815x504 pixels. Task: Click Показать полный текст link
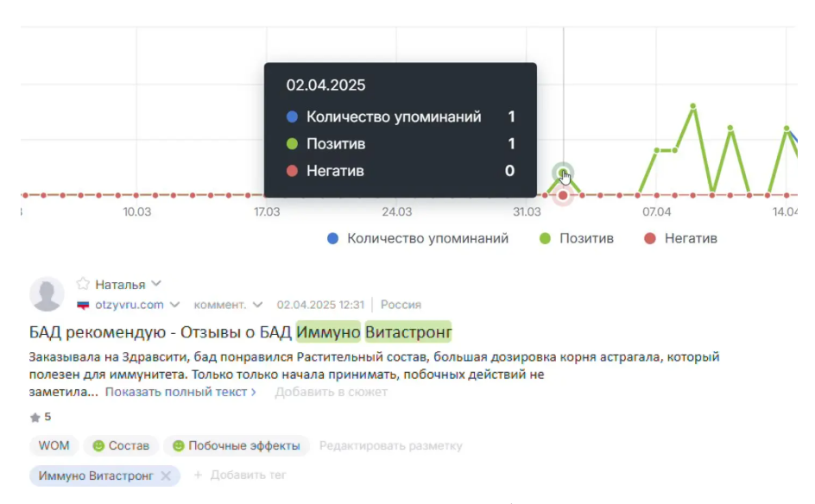(x=180, y=392)
